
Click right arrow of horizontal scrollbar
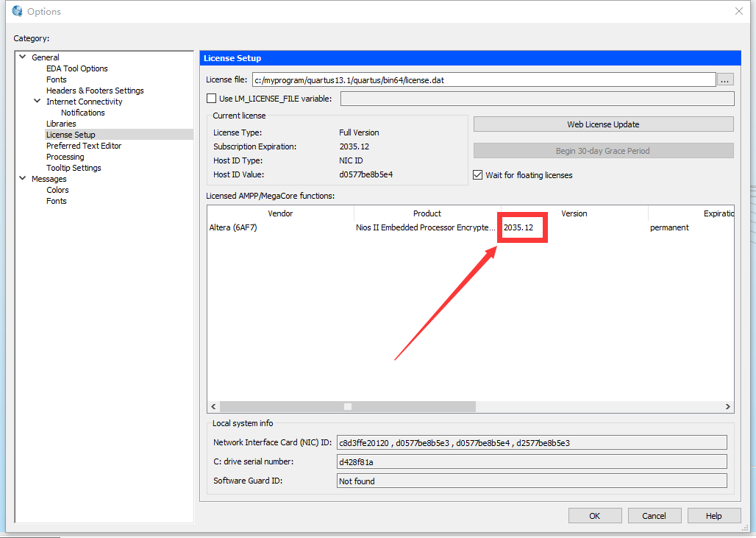pos(727,407)
